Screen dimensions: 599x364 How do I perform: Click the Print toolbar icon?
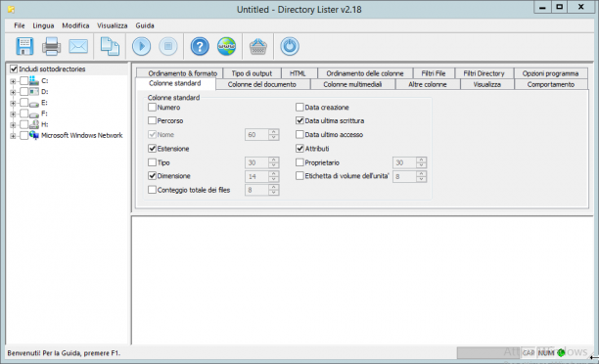tap(51, 46)
